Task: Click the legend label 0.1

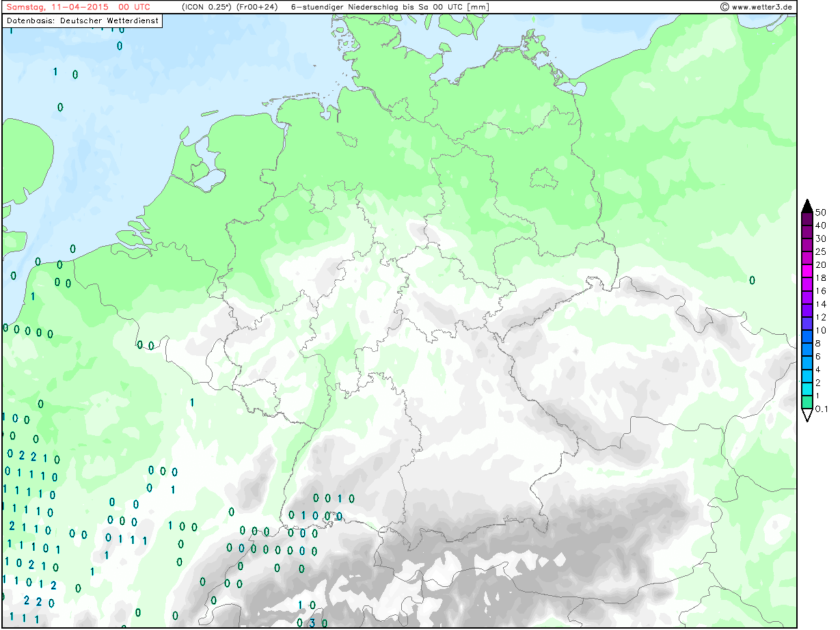Action: [x=822, y=409]
